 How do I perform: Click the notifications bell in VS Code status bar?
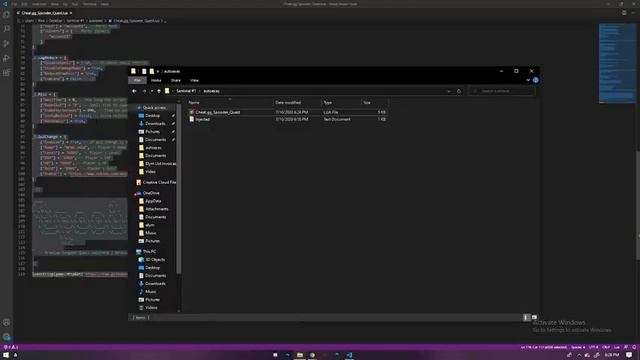[634, 347]
